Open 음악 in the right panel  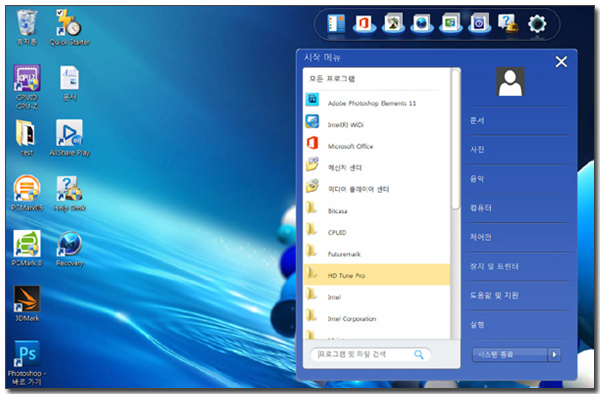(x=518, y=179)
